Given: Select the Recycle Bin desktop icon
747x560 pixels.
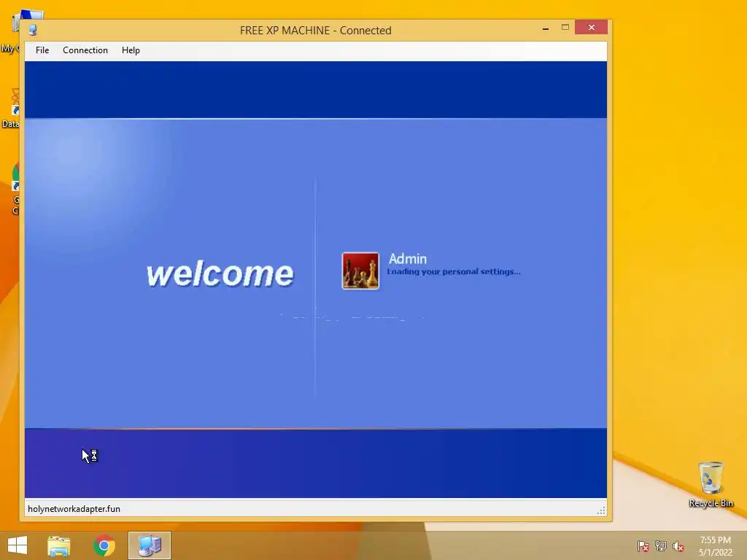Looking at the screenshot, I should pos(711,484).
